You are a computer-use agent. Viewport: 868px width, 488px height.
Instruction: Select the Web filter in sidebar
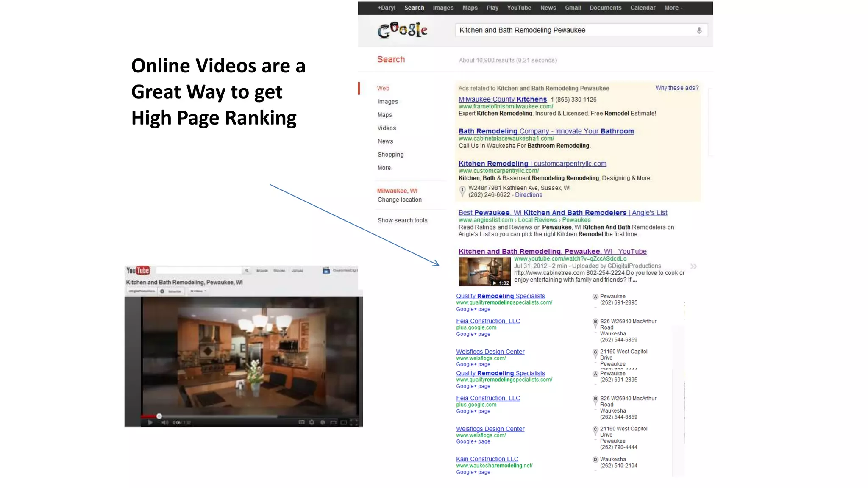click(x=383, y=88)
